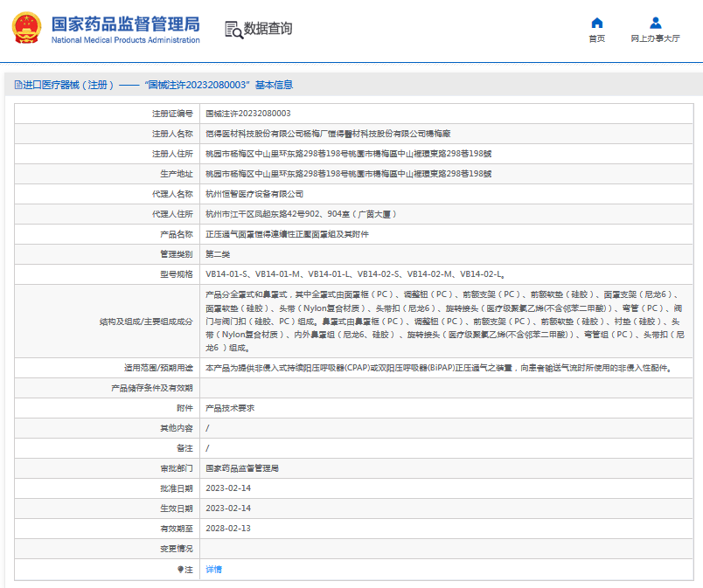703x588 pixels.
Task: Click the 代理人住所 label
Action: click(172, 215)
